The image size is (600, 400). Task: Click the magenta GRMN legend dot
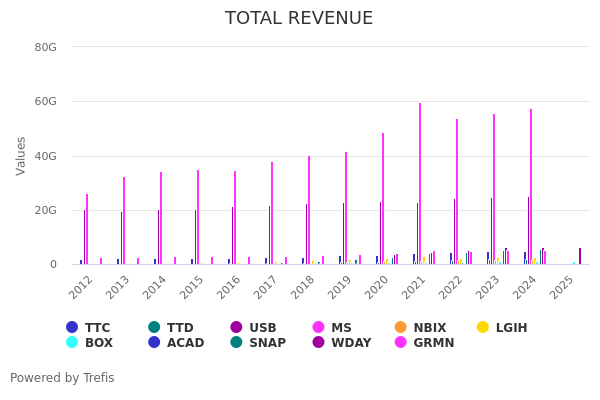(401, 342)
